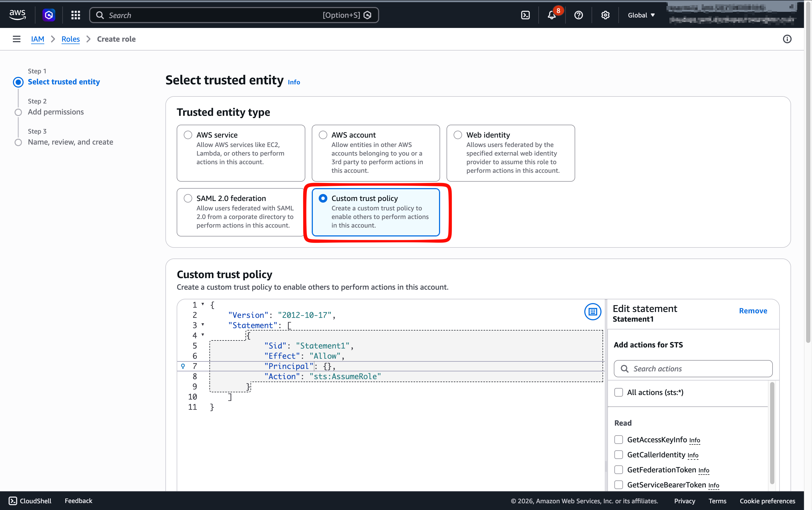Open the services grid menu
The image size is (812, 510).
point(75,15)
